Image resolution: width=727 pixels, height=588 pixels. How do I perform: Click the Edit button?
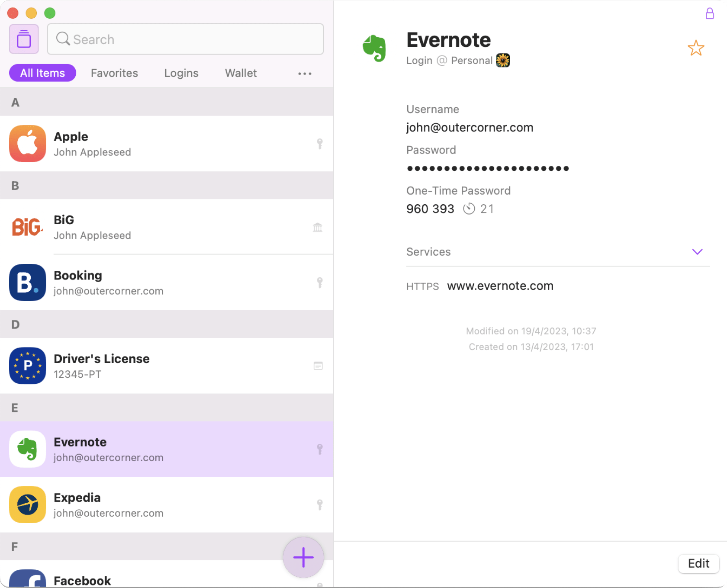point(698,563)
